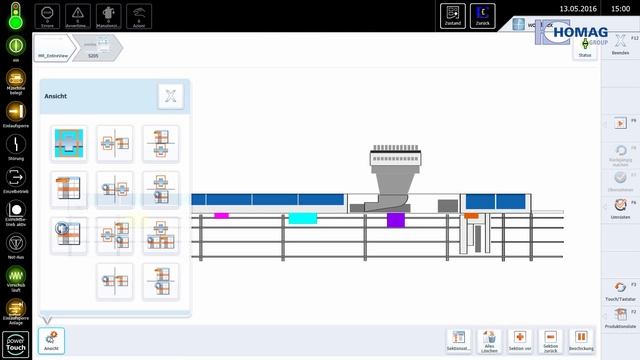The width and height of the screenshot is (640, 360).
Task: Open Produktionsliste F2
Action: tap(620, 318)
